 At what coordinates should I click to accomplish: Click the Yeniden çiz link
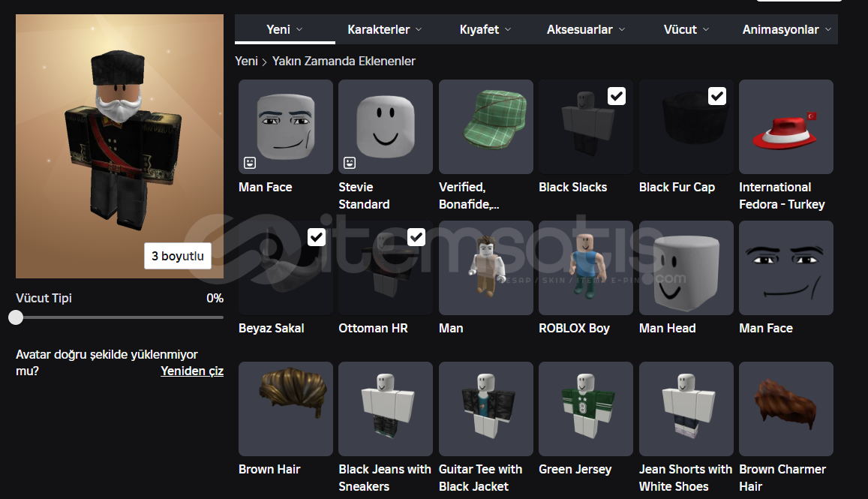[192, 371]
